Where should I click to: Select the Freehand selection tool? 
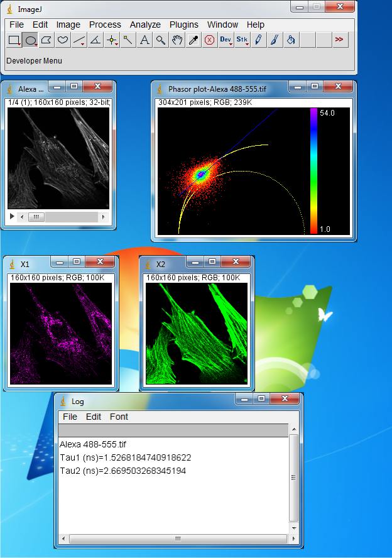click(x=63, y=40)
